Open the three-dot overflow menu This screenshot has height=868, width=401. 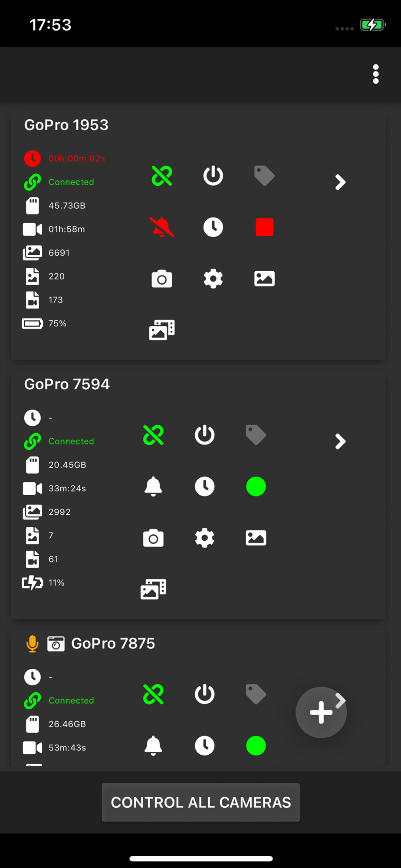(376, 74)
